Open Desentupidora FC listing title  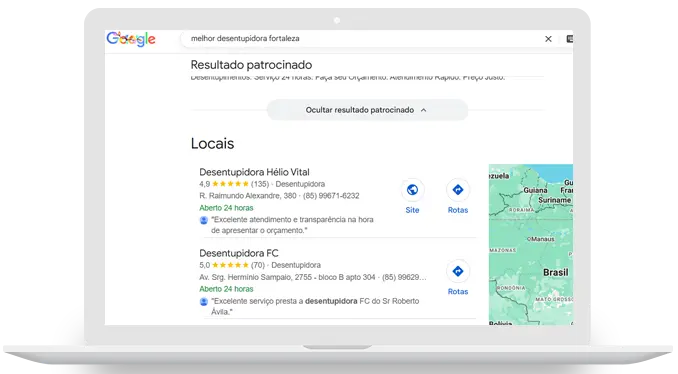tap(239, 253)
